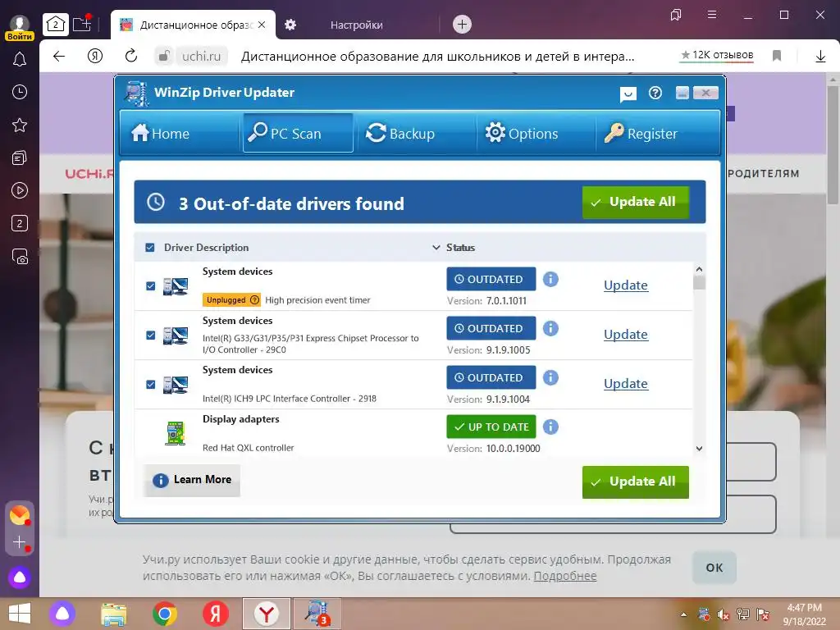Open the Подробнее cookie policy link
This screenshot has height=630, width=840.
pyautogui.click(x=564, y=576)
